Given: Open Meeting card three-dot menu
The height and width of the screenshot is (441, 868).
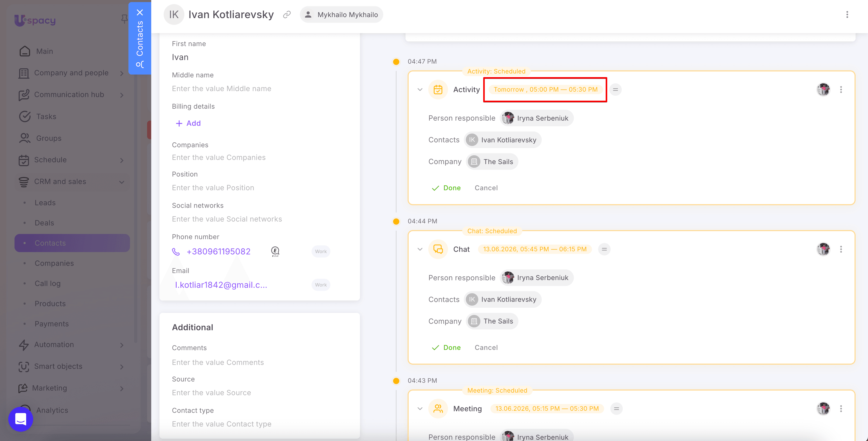Looking at the screenshot, I should (841, 409).
